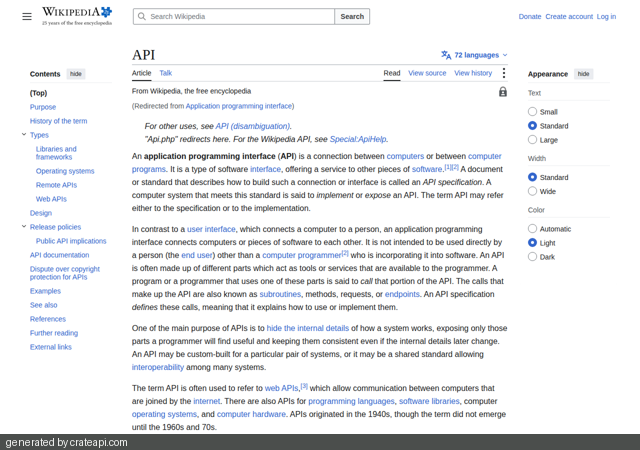This screenshot has width=640, height=450.
Task: Open the View source tab
Action: pyautogui.click(x=427, y=73)
